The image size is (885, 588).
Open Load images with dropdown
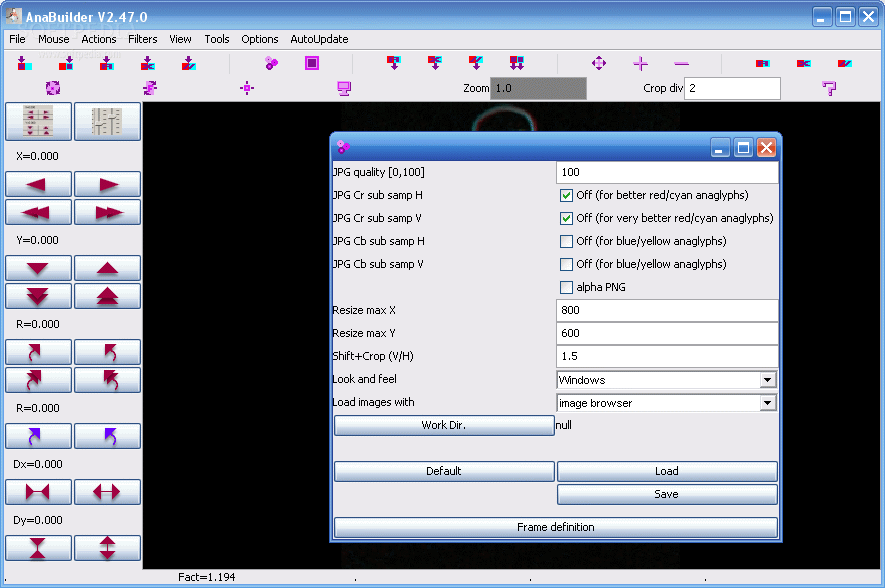(x=667, y=403)
